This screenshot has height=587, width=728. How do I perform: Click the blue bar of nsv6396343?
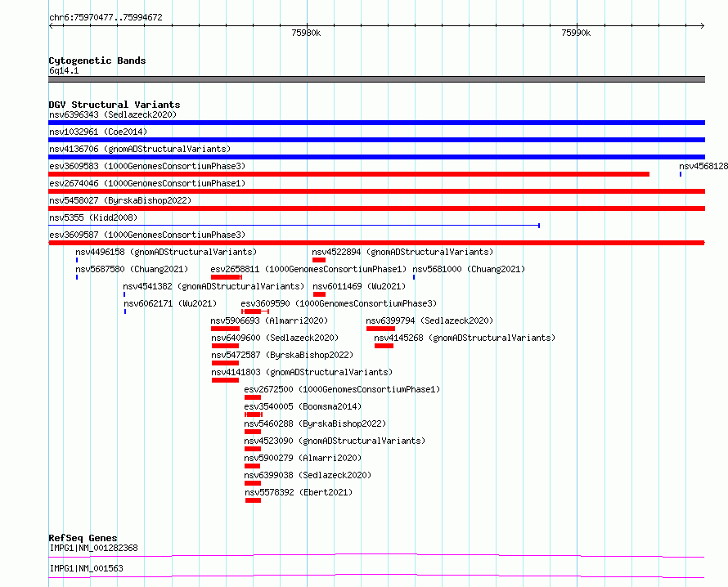pyautogui.click(x=376, y=123)
